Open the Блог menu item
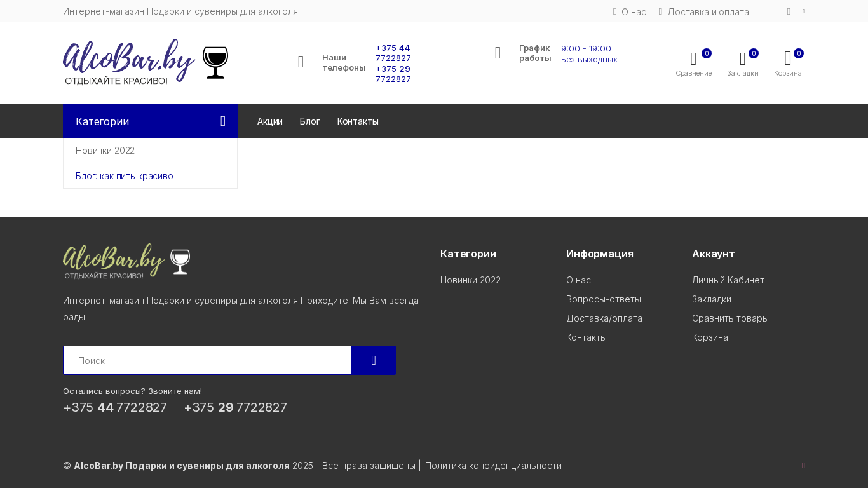The image size is (868, 488). (x=310, y=121)
